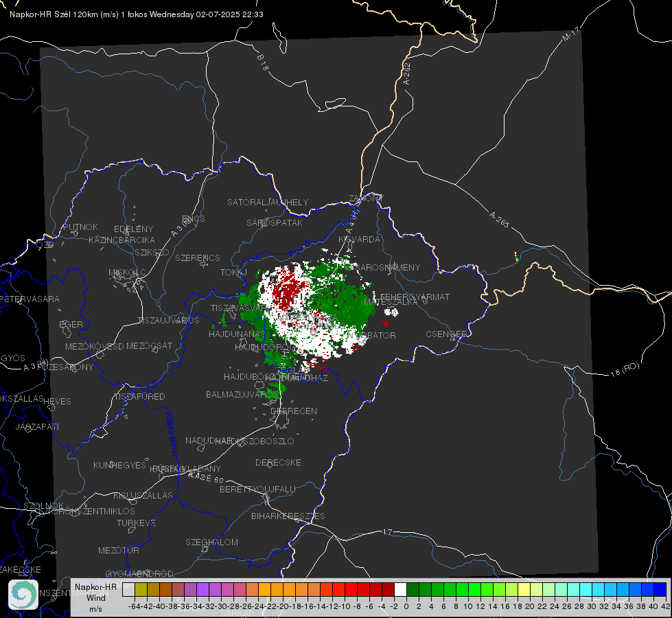Click the DERECSKE label
The image size is (672, 618).
pos(278,462)
